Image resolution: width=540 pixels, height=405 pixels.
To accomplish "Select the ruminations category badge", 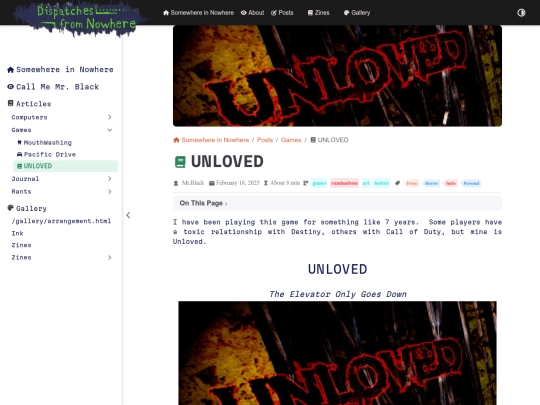I will pyautogui.click(x=344, y=183).
